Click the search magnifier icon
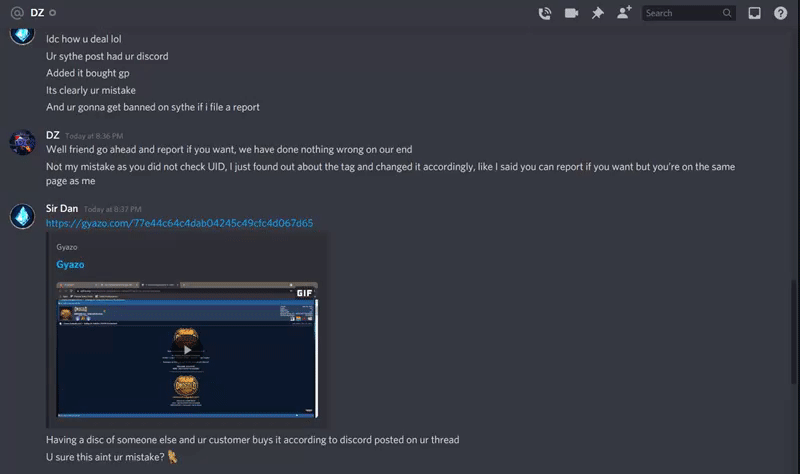 727,13
